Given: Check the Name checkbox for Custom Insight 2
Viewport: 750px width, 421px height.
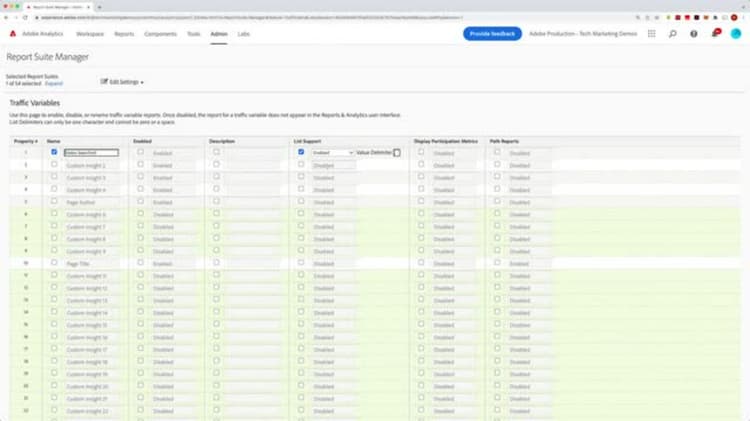Looking at the screenshot, I should [x=54, y=164].
